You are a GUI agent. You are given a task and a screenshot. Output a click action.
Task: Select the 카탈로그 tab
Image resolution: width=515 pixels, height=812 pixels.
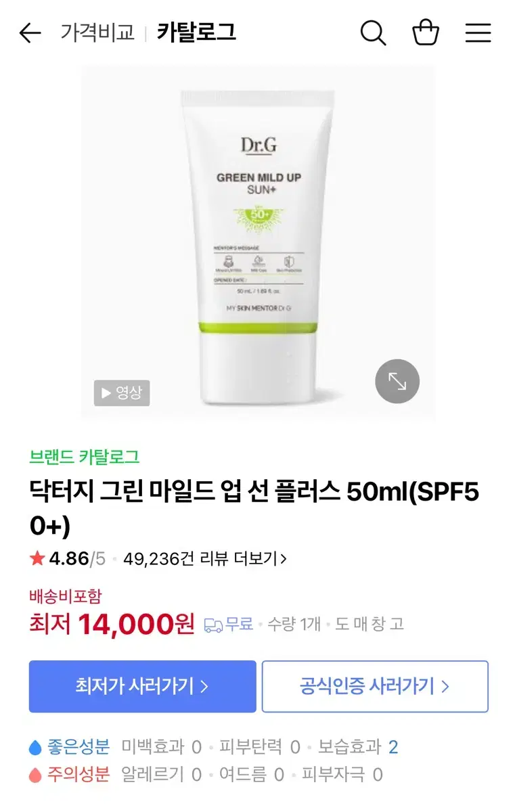coord(196,32)
